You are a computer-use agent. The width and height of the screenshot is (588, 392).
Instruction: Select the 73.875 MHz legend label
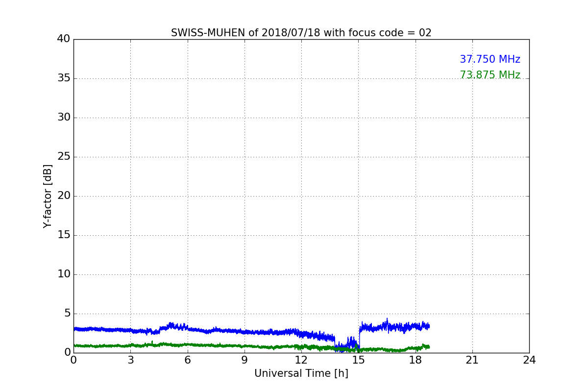490,75
